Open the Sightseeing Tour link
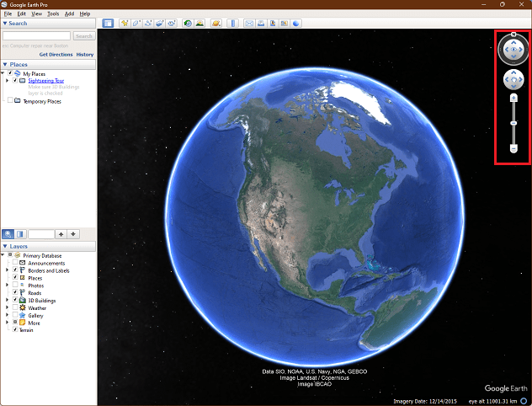Image resolution: width=532 pixels, height=406 pixels. point(46,81)
